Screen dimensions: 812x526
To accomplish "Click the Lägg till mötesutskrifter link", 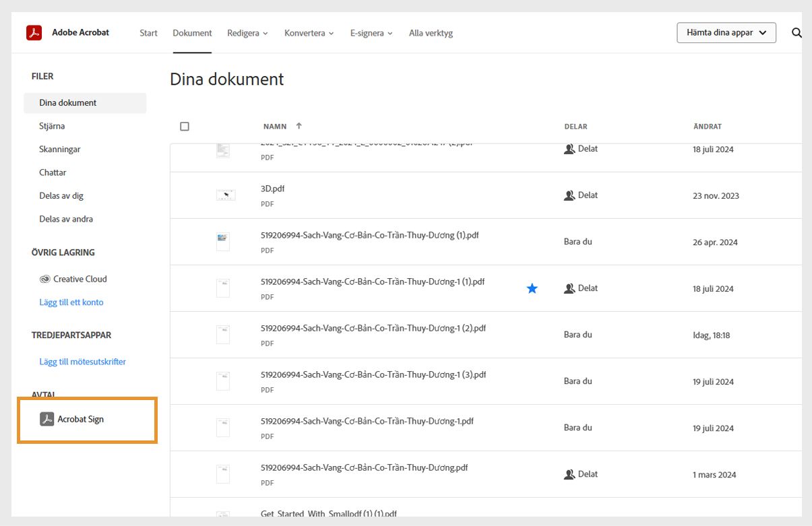I will click(x=82, y=362).
